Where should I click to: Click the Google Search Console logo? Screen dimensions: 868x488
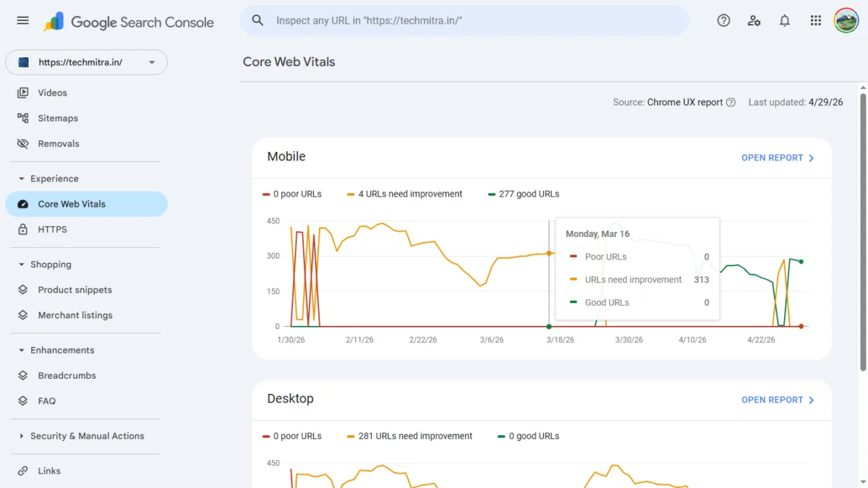129,22
